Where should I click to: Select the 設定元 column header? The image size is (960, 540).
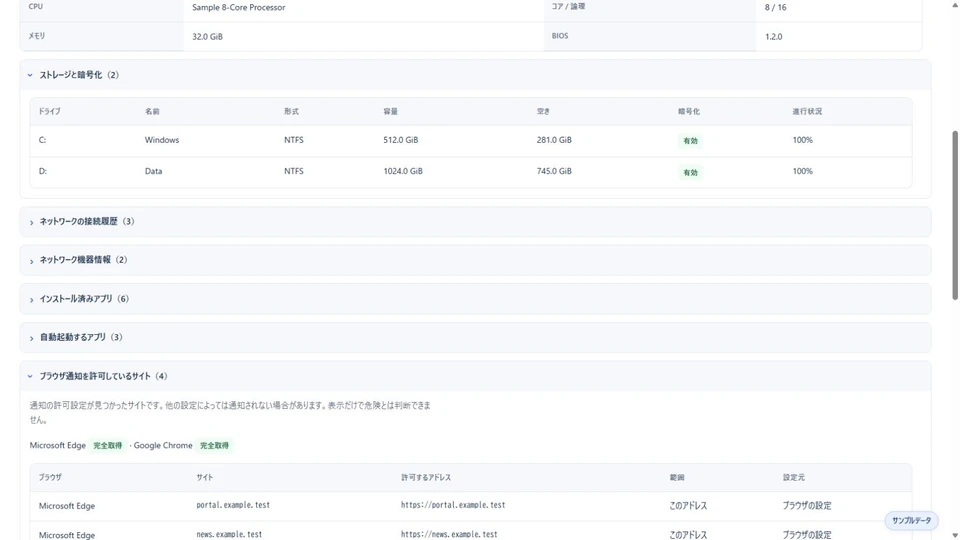793,478
